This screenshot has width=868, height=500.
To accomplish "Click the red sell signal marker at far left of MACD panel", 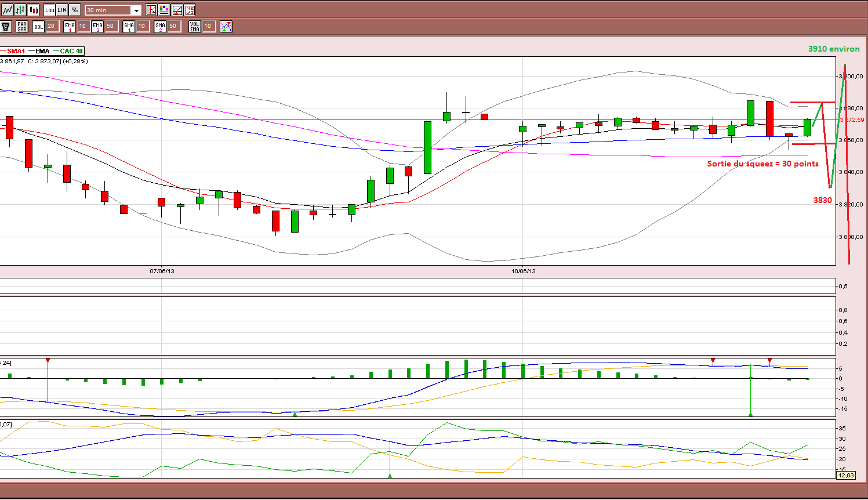I will (48, 361).
